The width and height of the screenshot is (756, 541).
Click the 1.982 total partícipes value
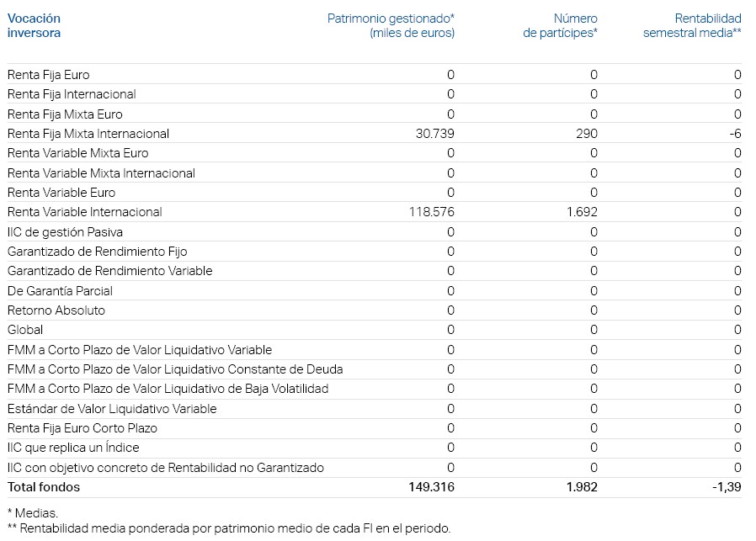(583, 487)
